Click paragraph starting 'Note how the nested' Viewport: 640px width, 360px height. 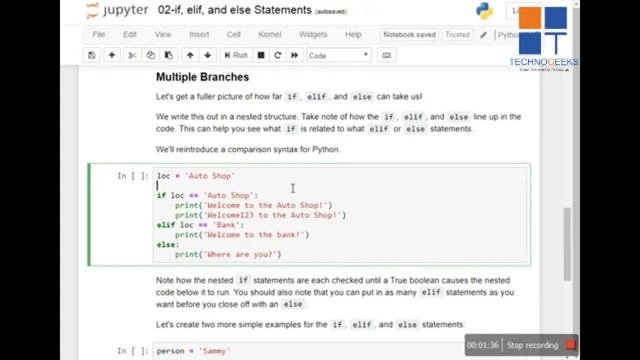click(335, 292)
